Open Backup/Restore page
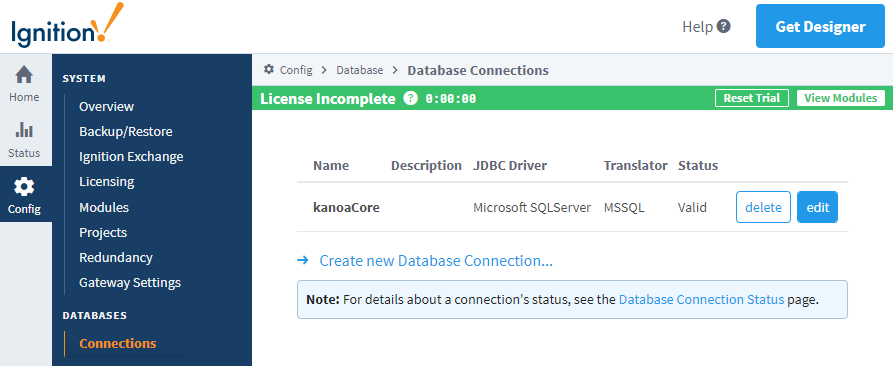Screen dimensions: 893x366 coord(126,131)
